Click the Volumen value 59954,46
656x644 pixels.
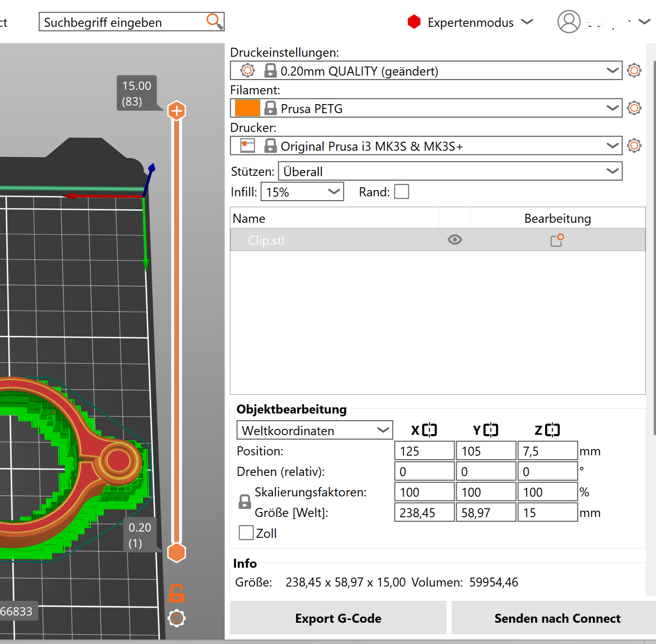tap(493, 582)
